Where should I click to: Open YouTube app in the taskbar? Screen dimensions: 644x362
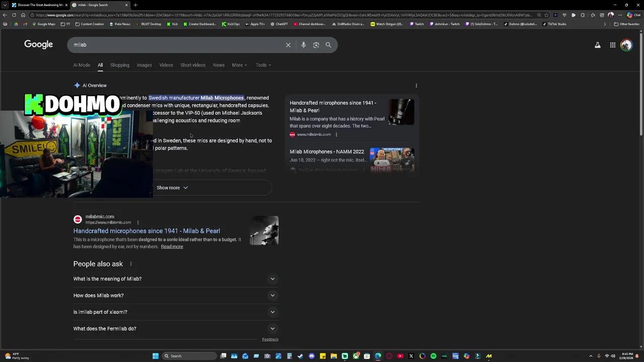[x=400, y=356]
